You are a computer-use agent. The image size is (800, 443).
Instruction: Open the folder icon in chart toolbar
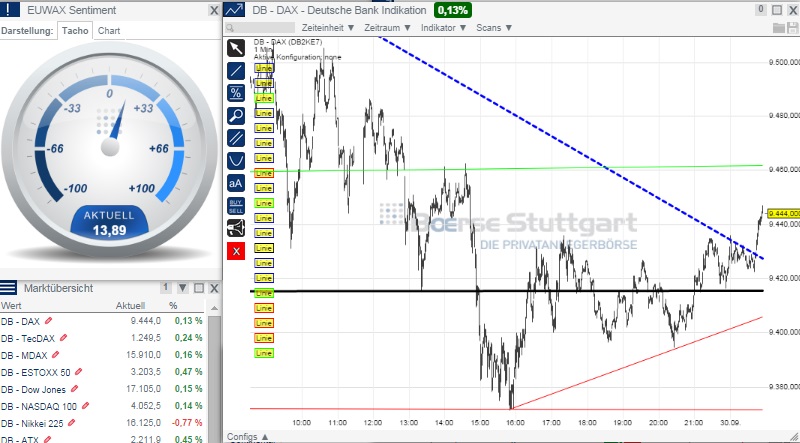[779, 28]
